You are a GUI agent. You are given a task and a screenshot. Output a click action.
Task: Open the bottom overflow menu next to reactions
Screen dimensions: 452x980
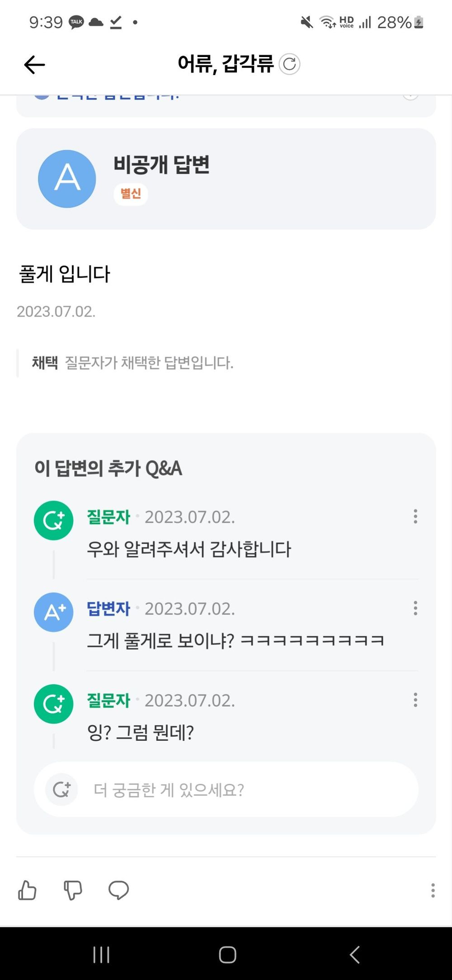[433, 890]
